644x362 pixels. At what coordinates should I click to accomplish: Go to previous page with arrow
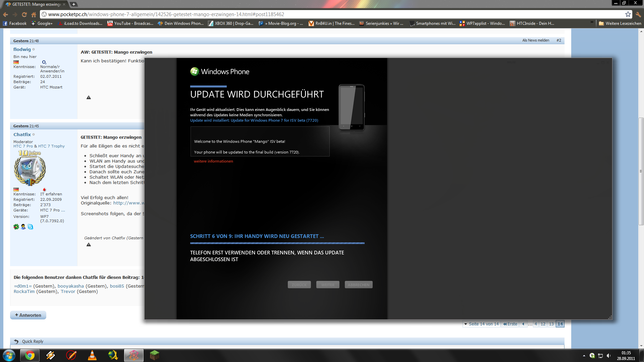(523, 324)
